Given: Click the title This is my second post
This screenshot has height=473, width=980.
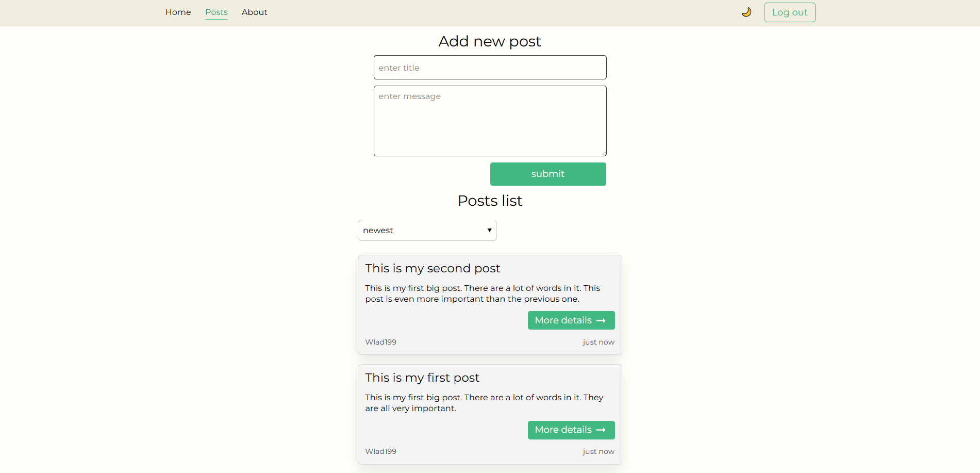Looking at the screenshot, I should 433,268.
